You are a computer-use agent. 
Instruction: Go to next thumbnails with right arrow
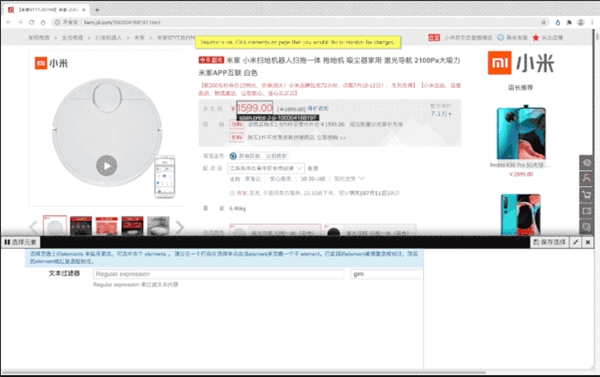tap(179, 227)
